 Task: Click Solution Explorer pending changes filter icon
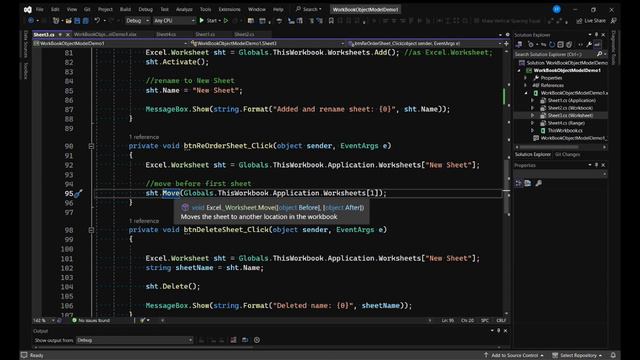[531, 44]
